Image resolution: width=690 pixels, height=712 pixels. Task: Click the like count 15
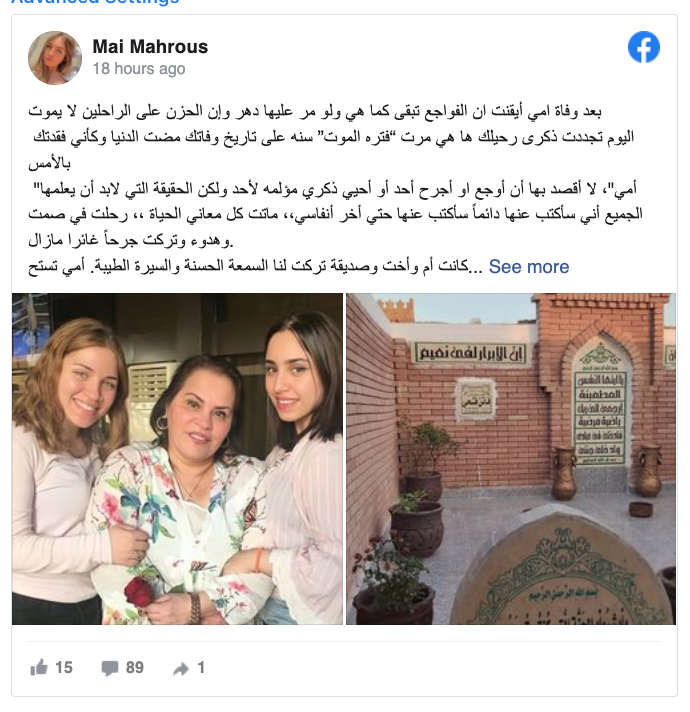point(64,668)
